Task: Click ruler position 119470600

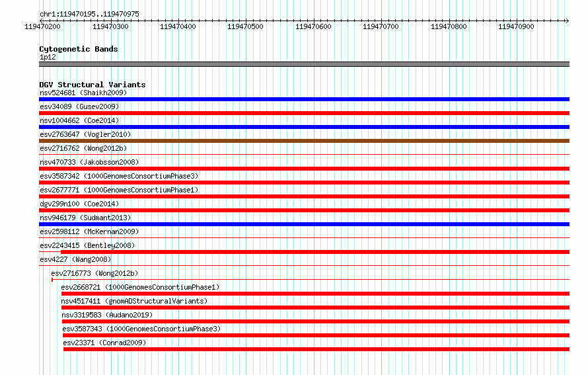Action: coord(313,26)
